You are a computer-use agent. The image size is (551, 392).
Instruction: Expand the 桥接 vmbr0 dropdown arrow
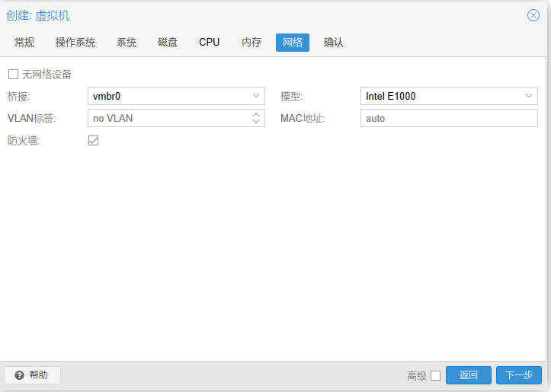tap(256, 97)
